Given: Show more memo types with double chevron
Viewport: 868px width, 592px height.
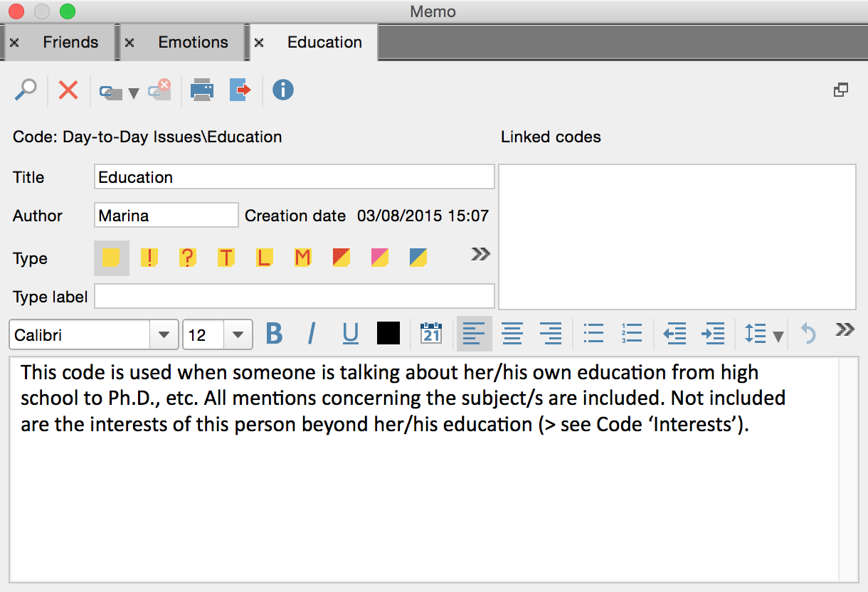Looking at the screenshot, I should coord(481,254).
